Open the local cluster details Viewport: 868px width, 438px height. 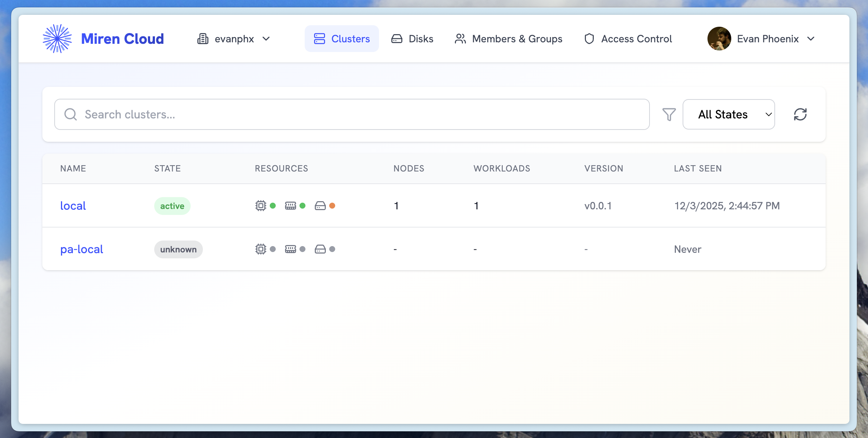point(73,206)
